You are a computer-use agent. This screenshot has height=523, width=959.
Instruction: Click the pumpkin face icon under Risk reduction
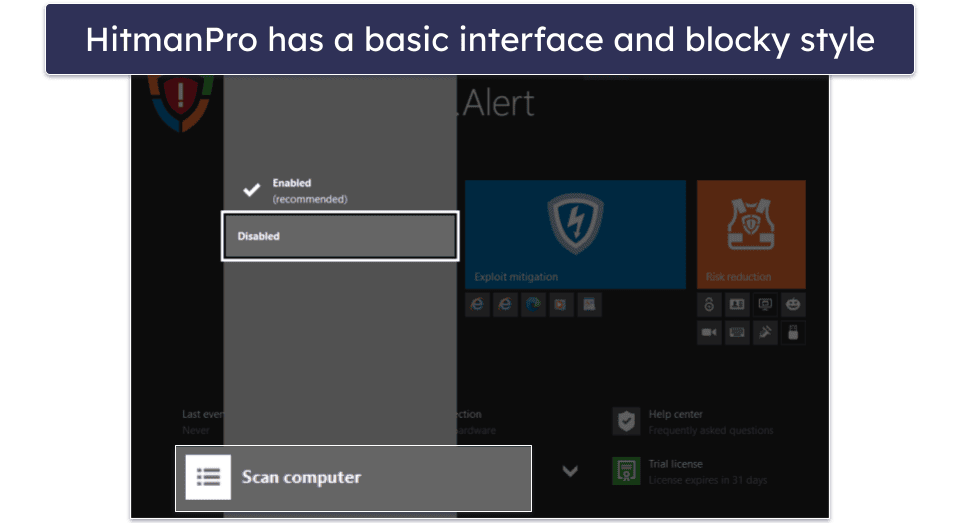793,305
